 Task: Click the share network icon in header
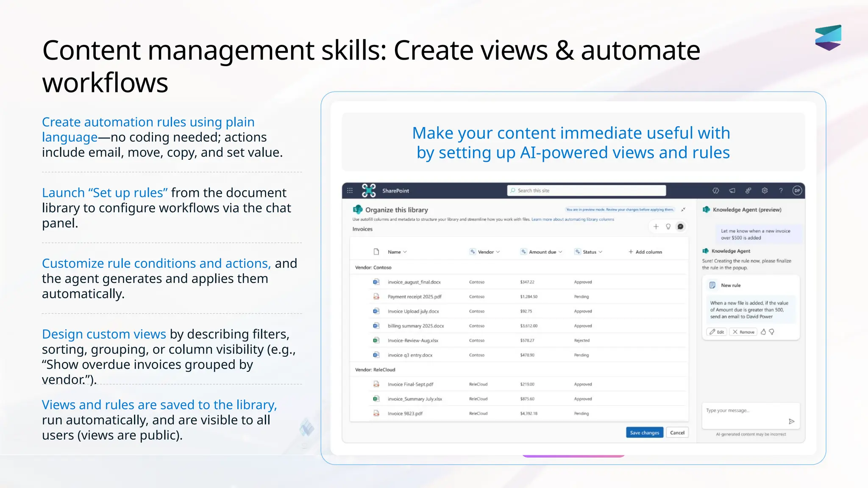[x=748, y=191]
